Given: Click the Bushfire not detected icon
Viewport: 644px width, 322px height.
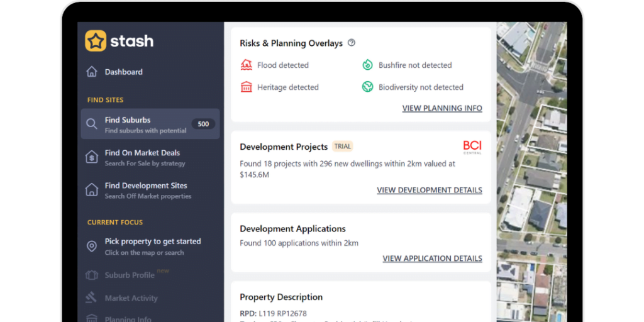Looking at the screenshot, I should tap(367, 65).
